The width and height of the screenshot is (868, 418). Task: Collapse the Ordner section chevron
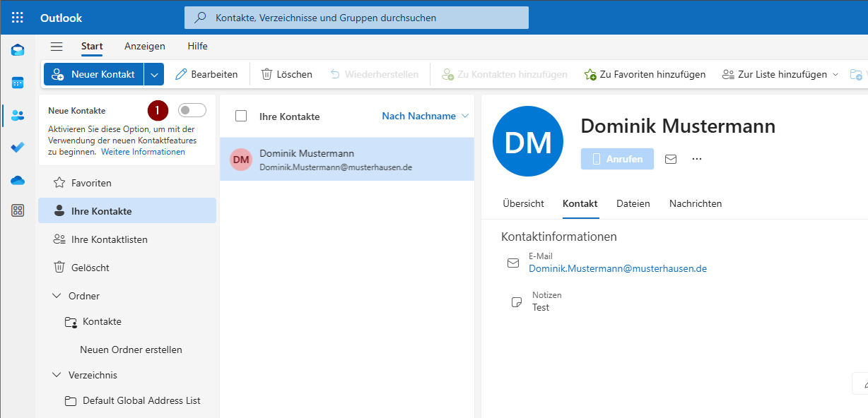[57, 296]
